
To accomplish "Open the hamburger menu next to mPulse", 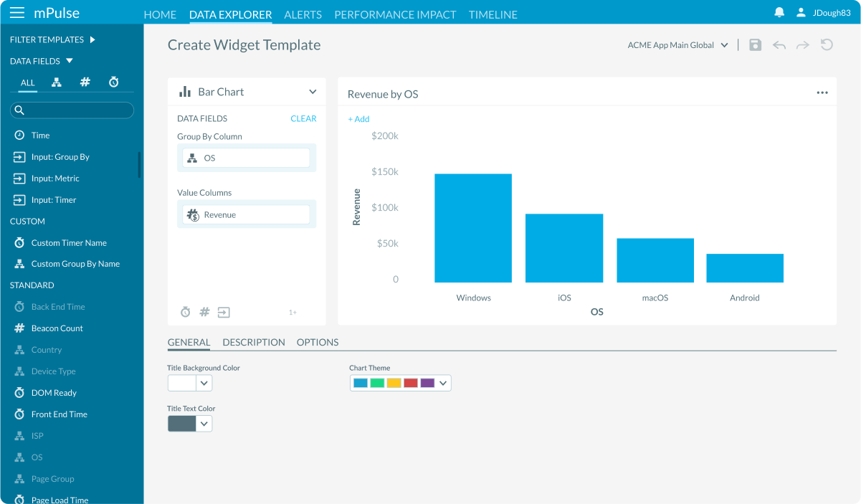I will (17, 11).
